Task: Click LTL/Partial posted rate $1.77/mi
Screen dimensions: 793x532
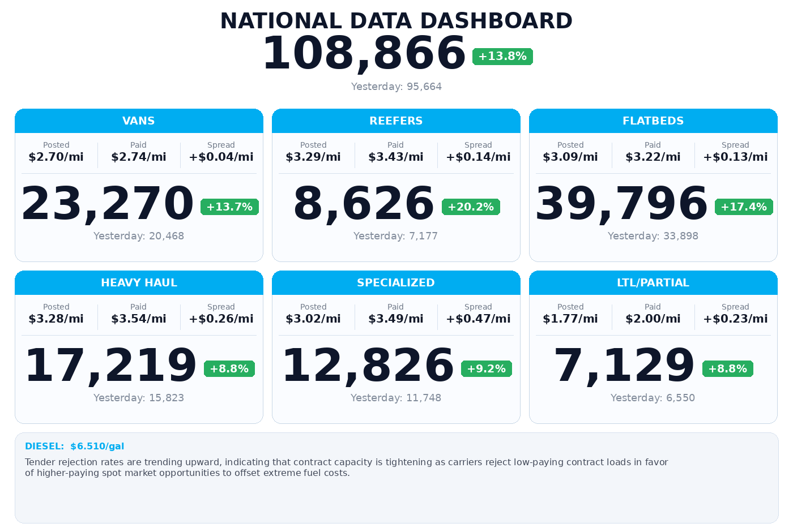Action: click(x=570, y=319)
